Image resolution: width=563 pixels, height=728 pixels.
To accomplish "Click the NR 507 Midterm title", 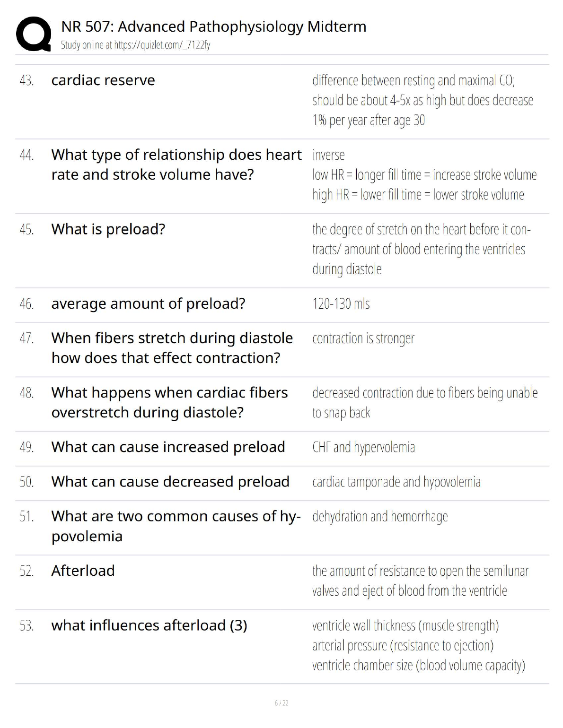I will (x=213, y=26).
